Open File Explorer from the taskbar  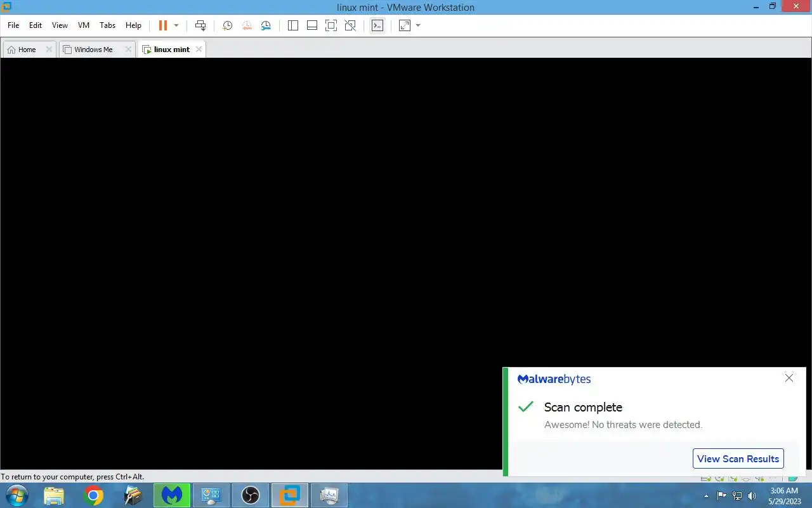point(55,495)
